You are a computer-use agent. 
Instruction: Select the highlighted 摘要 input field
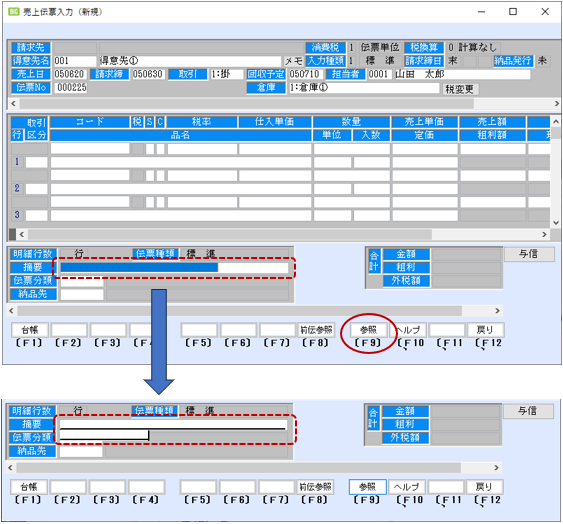pyautogui.click(x=174, y=268)
